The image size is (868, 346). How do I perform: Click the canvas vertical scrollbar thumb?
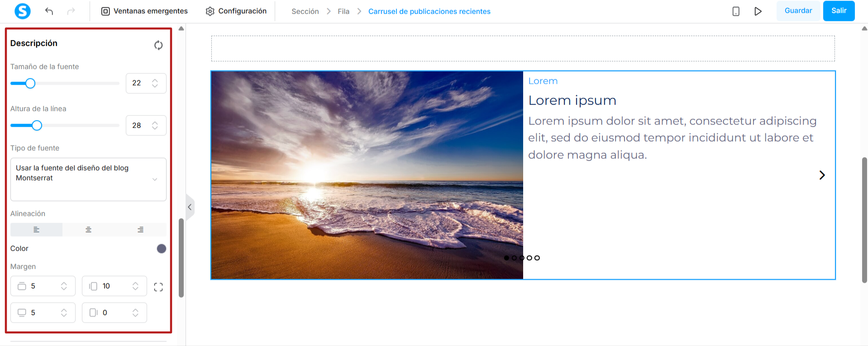(864, 220)
